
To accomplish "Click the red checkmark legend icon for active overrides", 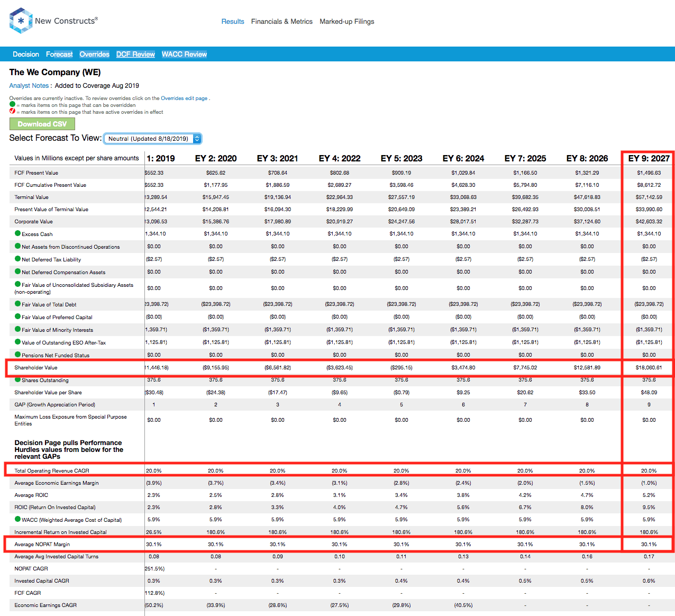I will coord(12,111).
